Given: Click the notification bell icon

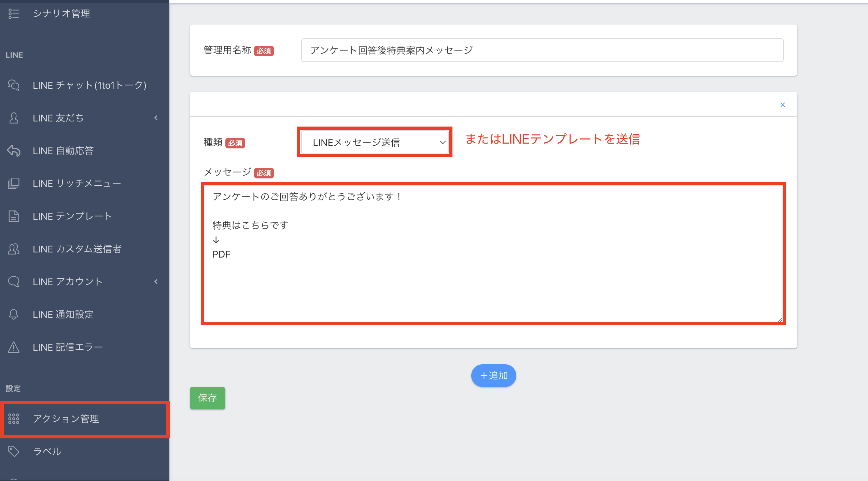Looking at the screenshot, I should [14, 314].
